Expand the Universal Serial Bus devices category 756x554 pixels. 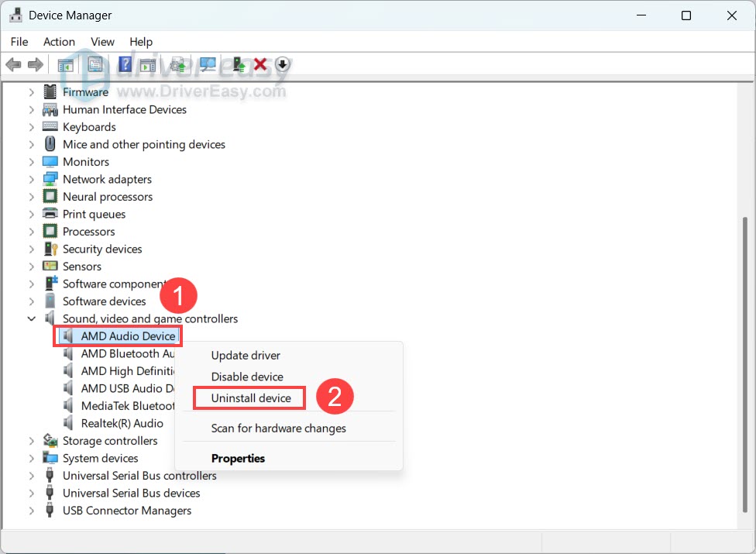31,493
